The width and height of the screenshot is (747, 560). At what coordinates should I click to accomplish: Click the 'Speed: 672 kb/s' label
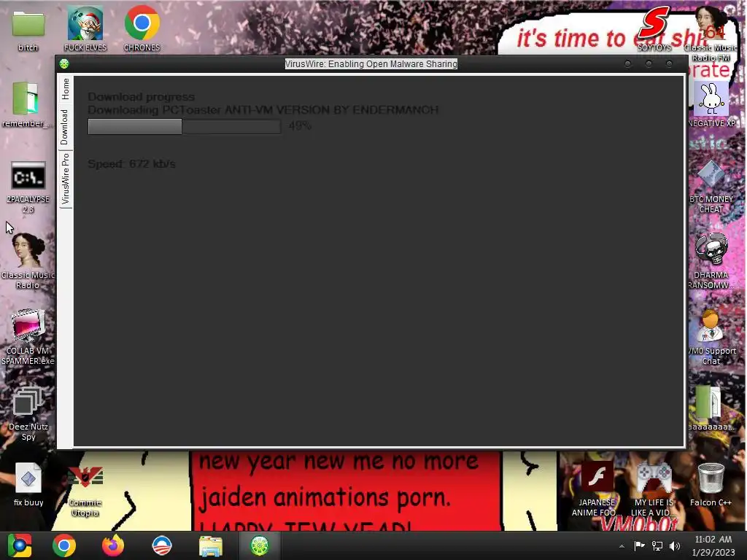click(x=131, y=164)
